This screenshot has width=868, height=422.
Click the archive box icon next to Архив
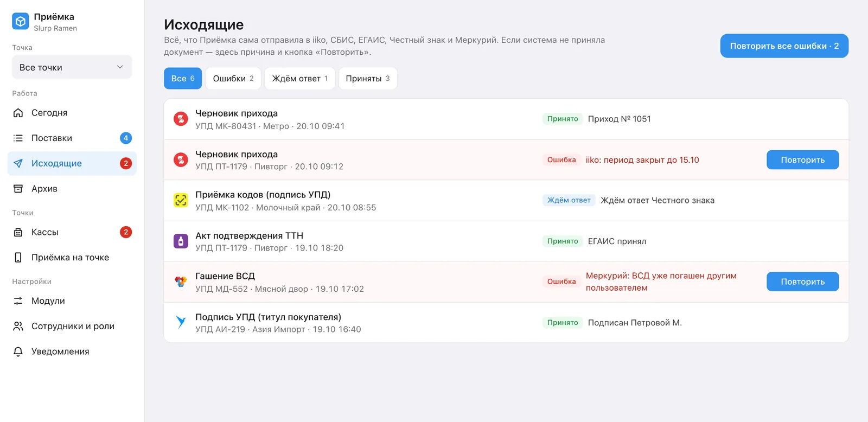click(18, 189)
